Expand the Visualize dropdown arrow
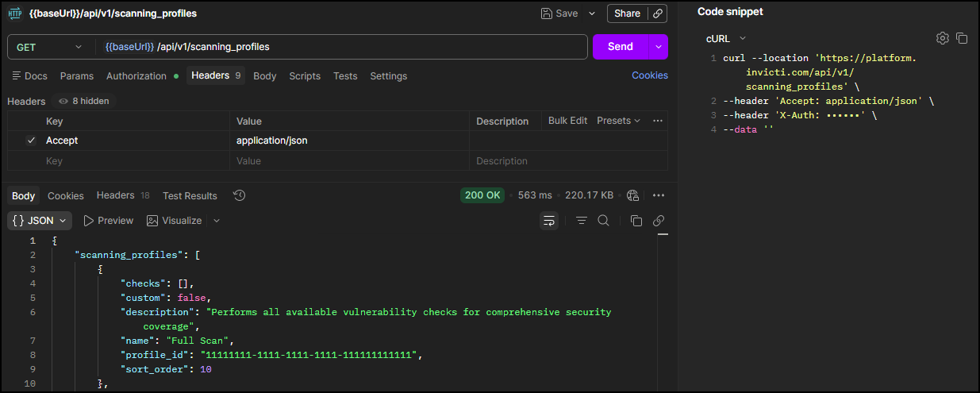The width and height of the screenshot is (980, 393). click(x=217, y=221)
